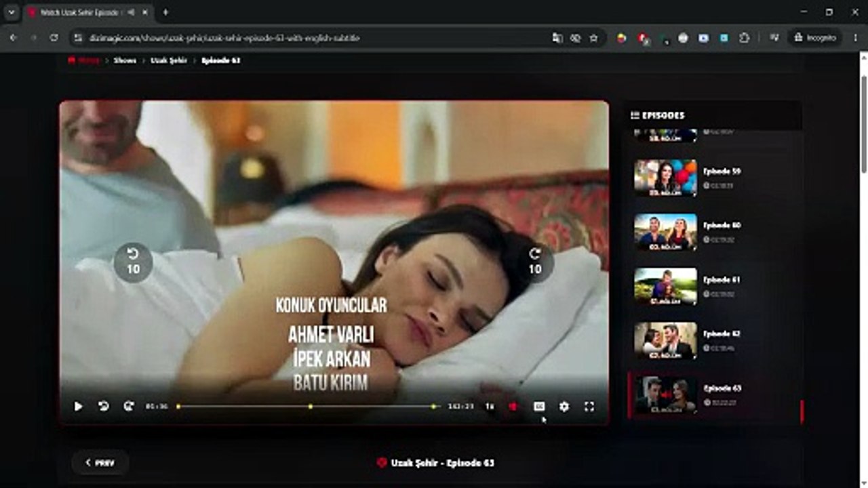
Task: Click the episodes list red scrollbar
Action: (x=802, y=411)
